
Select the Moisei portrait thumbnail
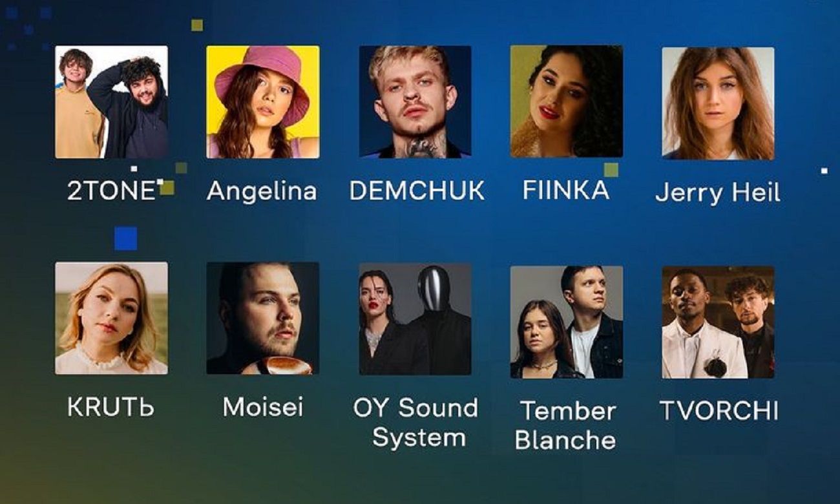coord(263,318)
